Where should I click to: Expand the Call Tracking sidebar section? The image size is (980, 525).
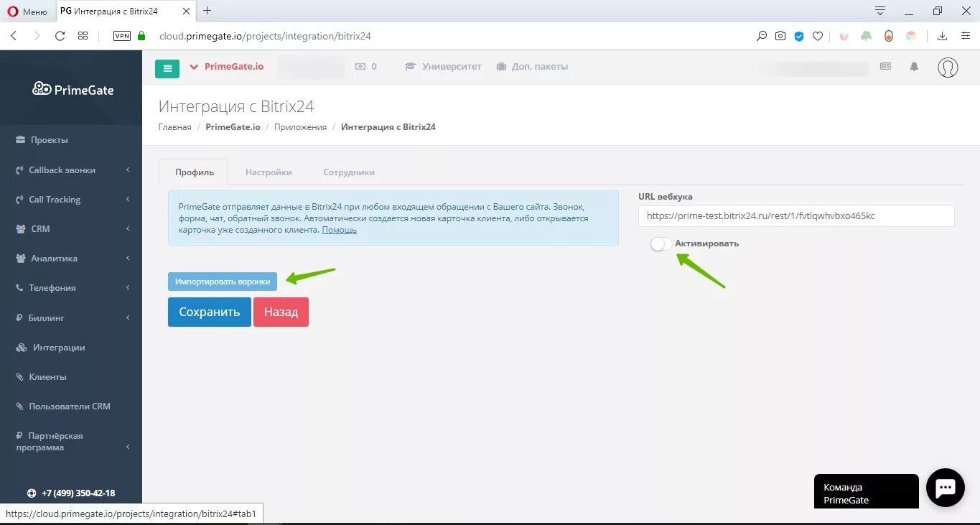[71, 200]
